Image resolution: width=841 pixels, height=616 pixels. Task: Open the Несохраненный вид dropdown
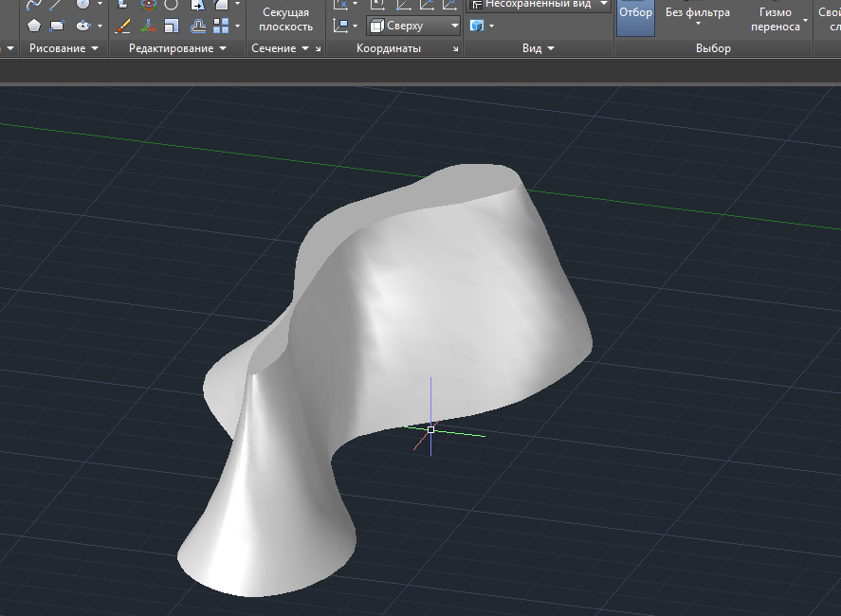(x=603, y=4)
